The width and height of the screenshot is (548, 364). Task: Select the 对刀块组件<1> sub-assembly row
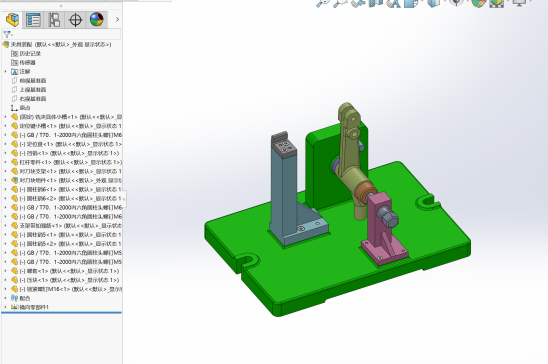(x=66, y=181)
